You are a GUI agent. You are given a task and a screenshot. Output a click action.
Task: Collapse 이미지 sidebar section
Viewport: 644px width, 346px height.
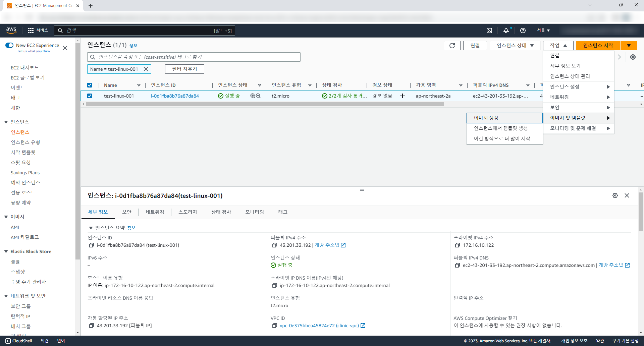[x=6, y=217]
